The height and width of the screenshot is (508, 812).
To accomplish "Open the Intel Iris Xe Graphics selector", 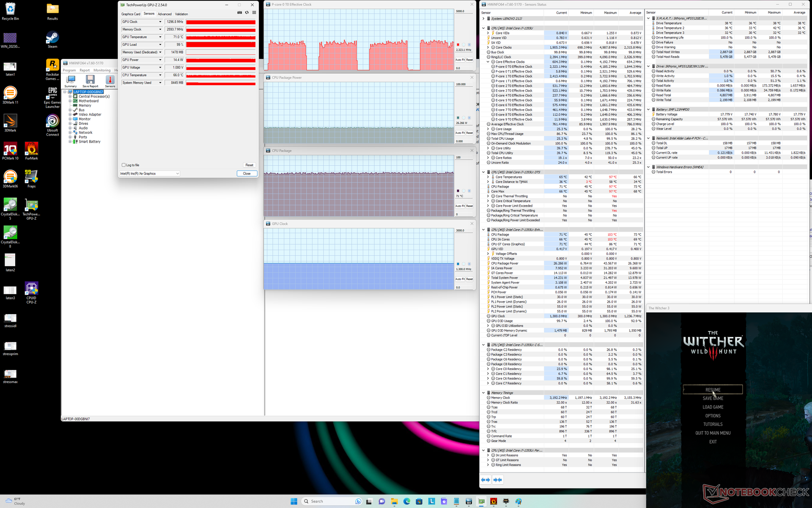I will pyautogui.click(x=150, y=174).
